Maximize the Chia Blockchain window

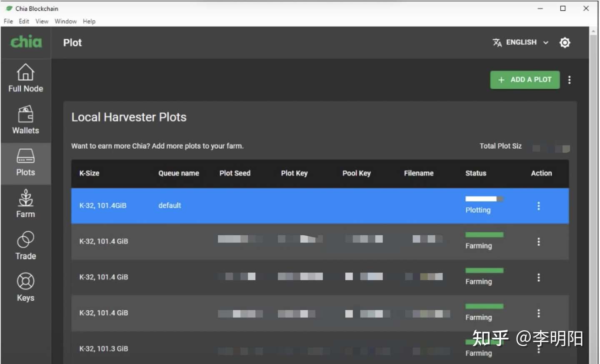[563, 8]
